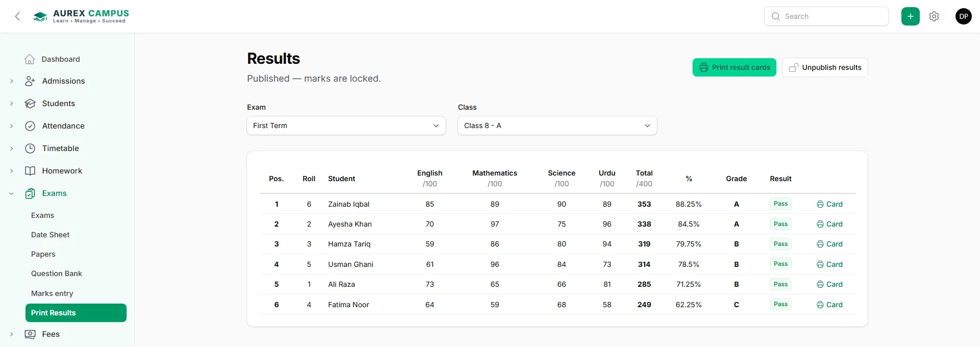
Task: Click the Aurex Campus graduation cap logo
Action: pyautogui.click(x=40, y=16)
